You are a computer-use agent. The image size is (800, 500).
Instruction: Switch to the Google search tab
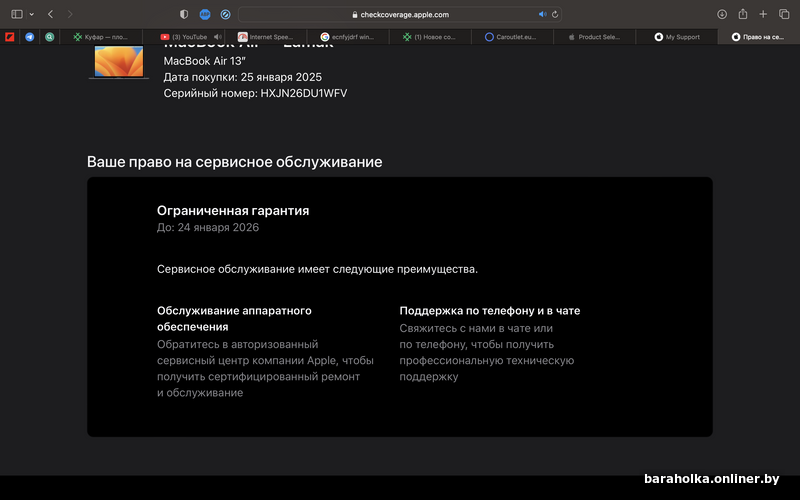click(348, 37)
